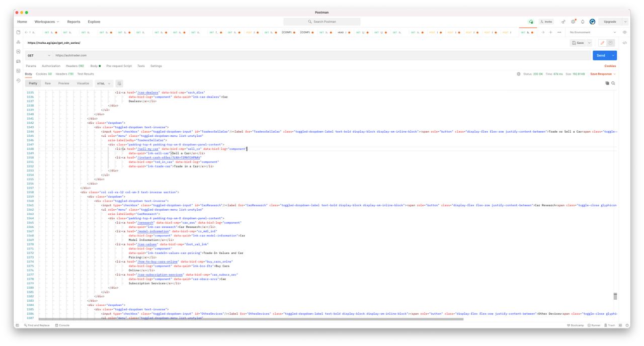This screenshot has height=346, width=644.
Task: Open the notifications bell
Action: [x=583, y=22]
